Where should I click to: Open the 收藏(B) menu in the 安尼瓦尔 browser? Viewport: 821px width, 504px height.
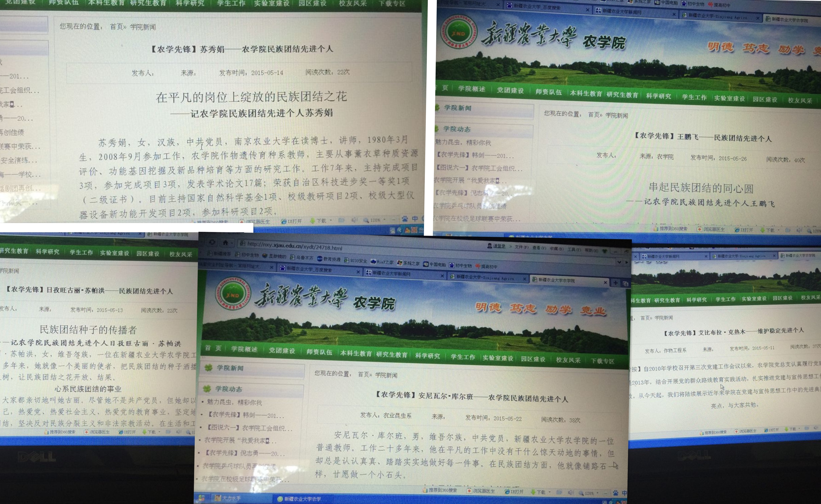(557, 249)
